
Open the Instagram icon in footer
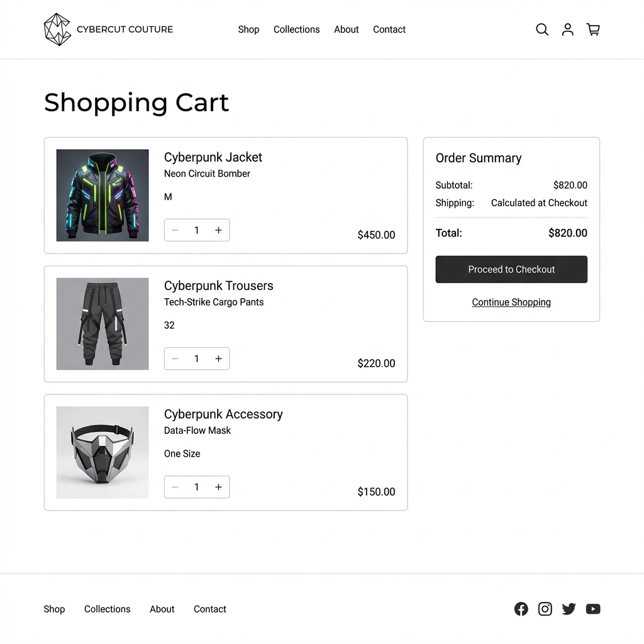click(545, 609)
